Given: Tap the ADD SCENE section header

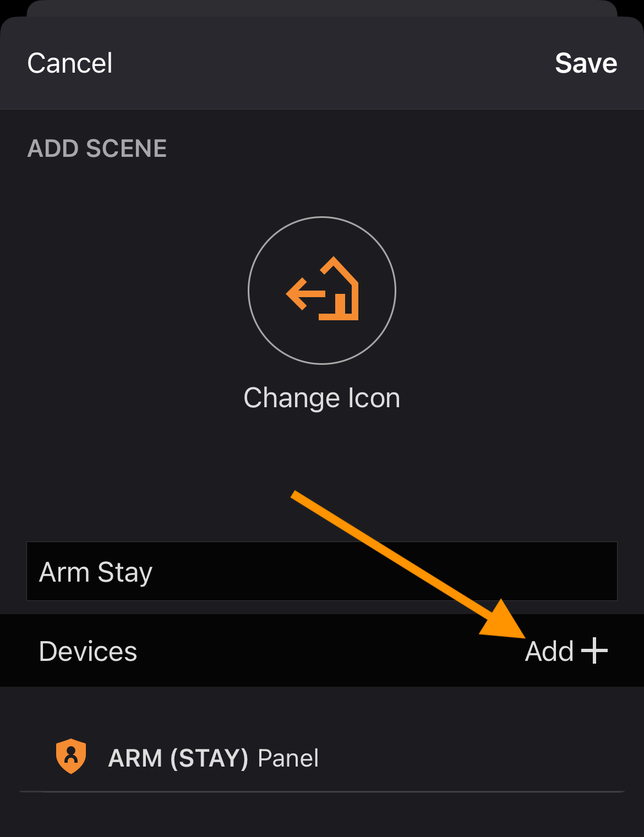Looking at the screenshot, I should tap(97, 149).
